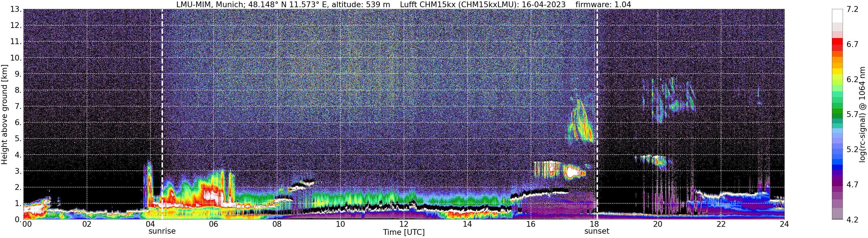Click the '10' tick on time axis
This screenshot has width=868, height=238.
[x=340, y=224]
